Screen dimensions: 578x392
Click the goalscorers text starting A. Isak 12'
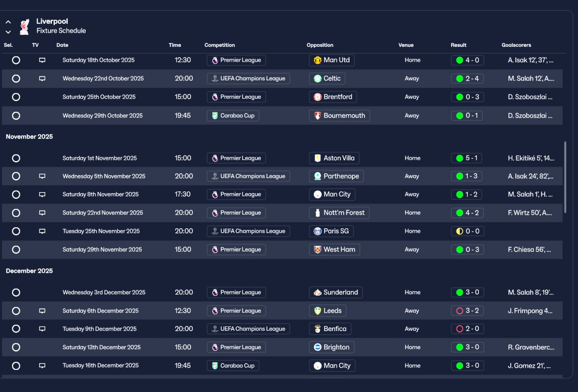[x=531, y=60]
